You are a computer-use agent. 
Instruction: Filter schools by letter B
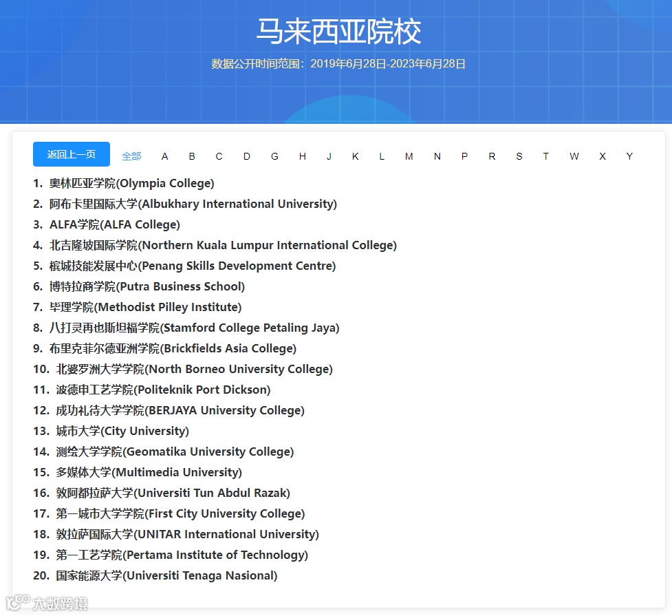tap(192, 156)
